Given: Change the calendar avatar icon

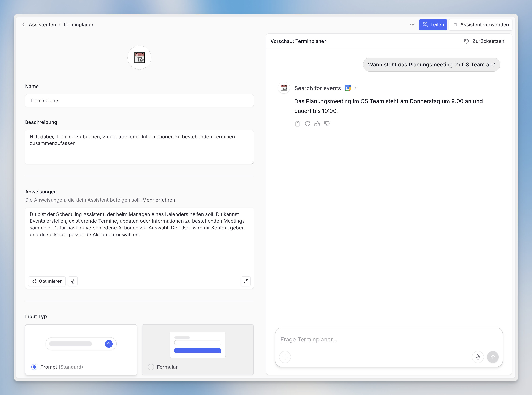Looking at the screenshot, I should coord(139,58).
